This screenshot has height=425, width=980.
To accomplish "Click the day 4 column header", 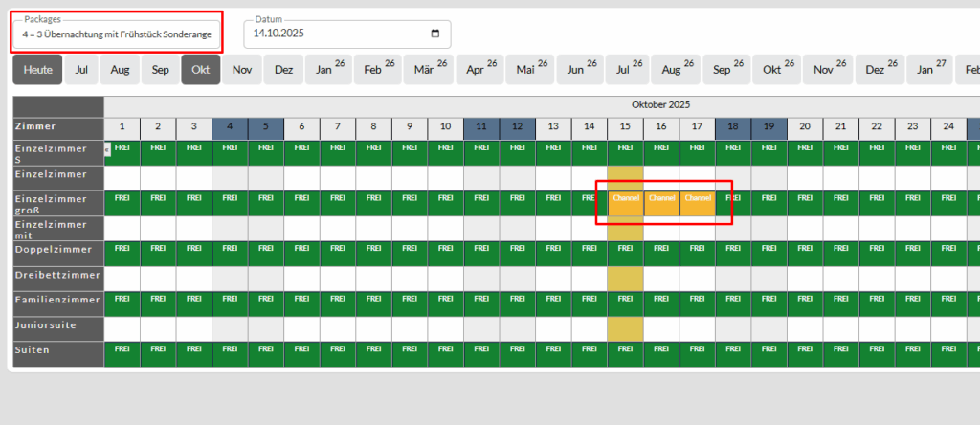I will pos(230,126).
